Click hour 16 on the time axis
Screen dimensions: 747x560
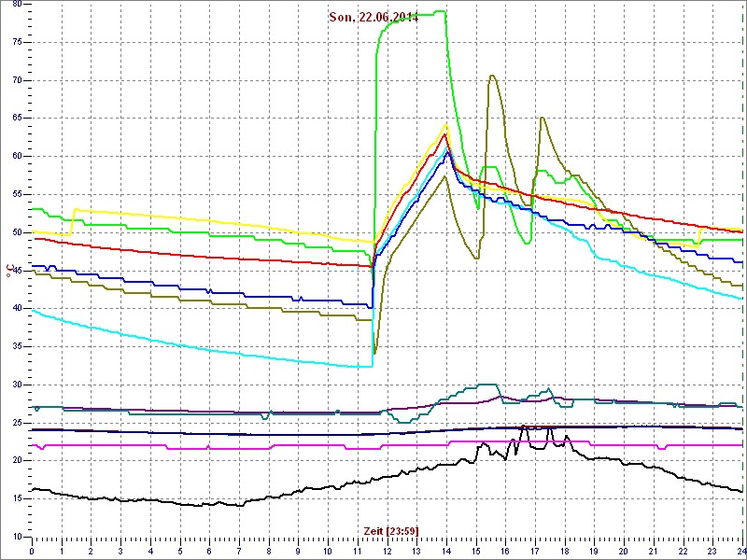pyautogui.click(x=505, y=552)
